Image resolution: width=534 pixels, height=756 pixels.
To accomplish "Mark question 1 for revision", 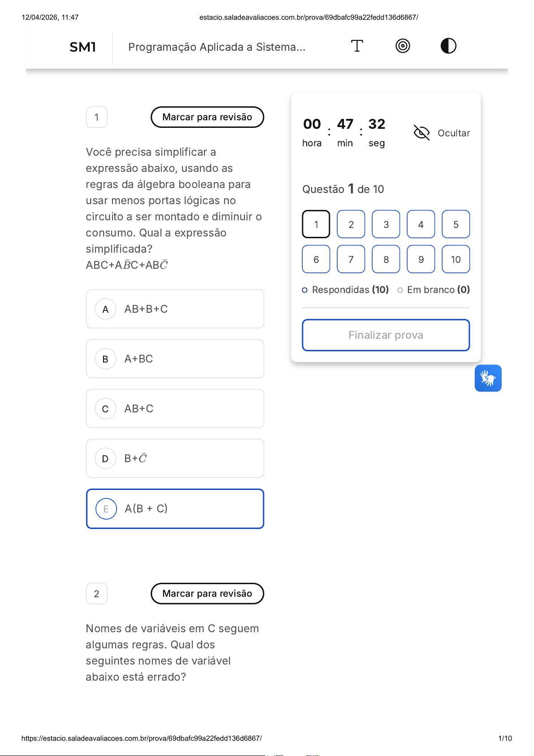I will [207, 117].
